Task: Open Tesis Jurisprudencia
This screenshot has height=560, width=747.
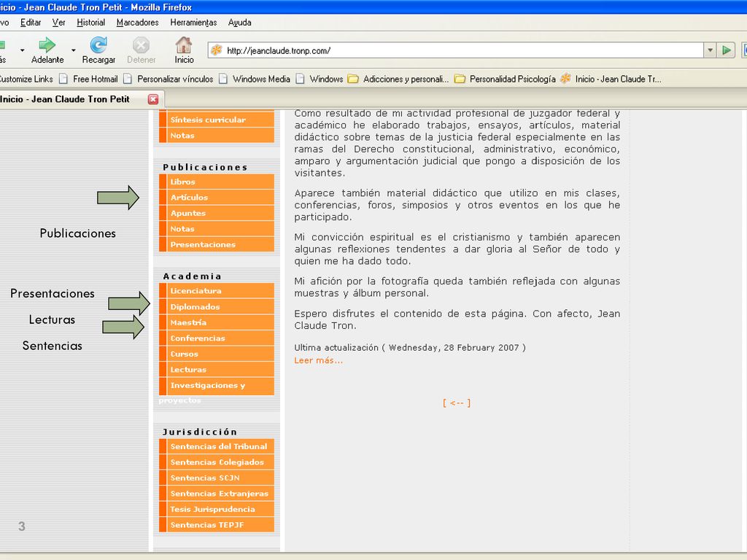Action: point(217,509)
